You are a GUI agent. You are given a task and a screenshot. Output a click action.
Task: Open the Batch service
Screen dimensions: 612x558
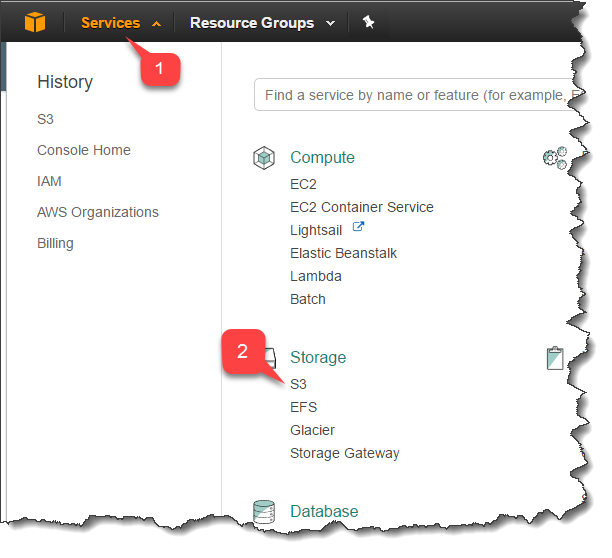(x=308, y=299)
